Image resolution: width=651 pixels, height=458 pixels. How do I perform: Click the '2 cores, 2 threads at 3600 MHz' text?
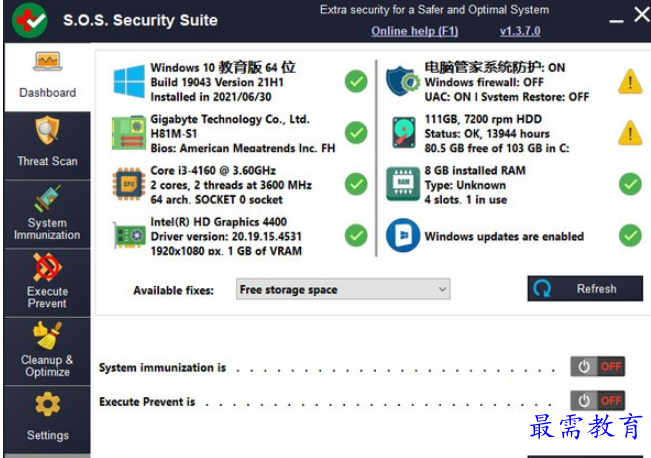point(231,185)
